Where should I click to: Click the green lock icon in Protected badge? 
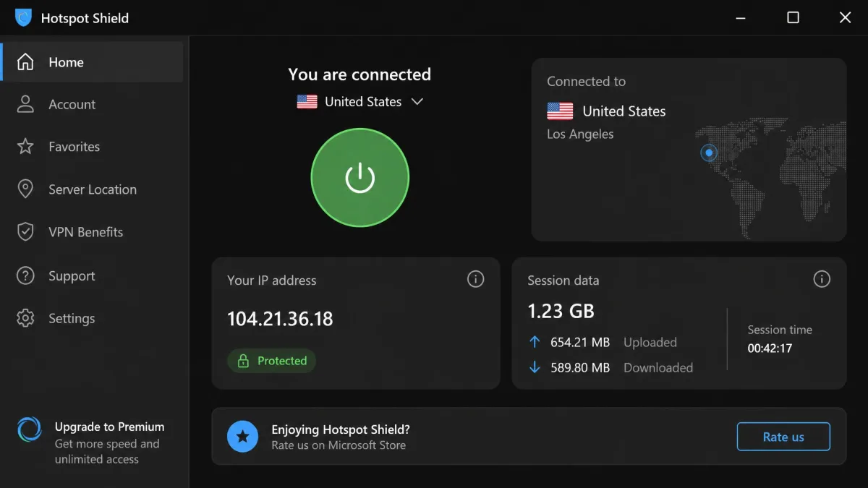pyautogui.click(x=242, y=360)
